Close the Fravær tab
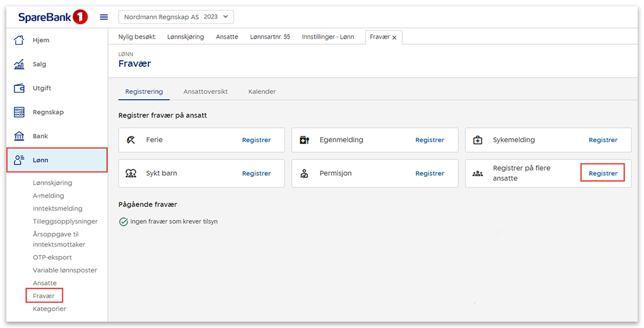 click(395, 37)
